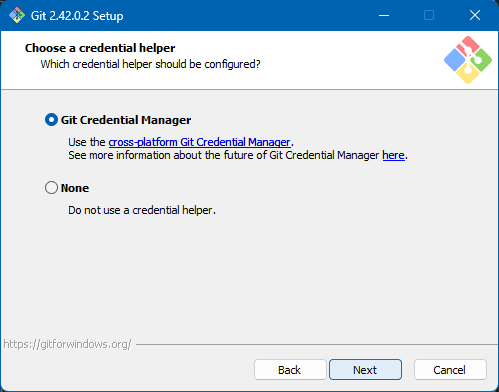Click the "Git Credential Manager" option label
The width and height of the screenshot is (499, 392).
[126, 120]
